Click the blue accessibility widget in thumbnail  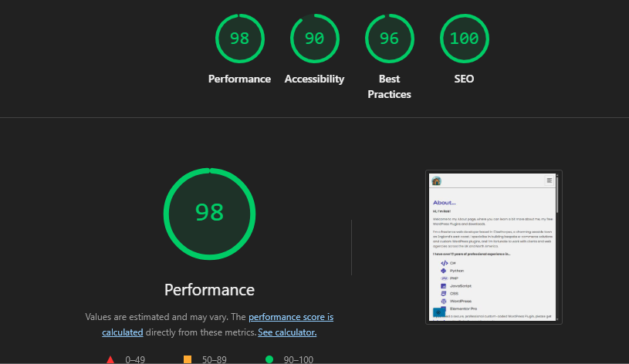click(x=439, y=312)
